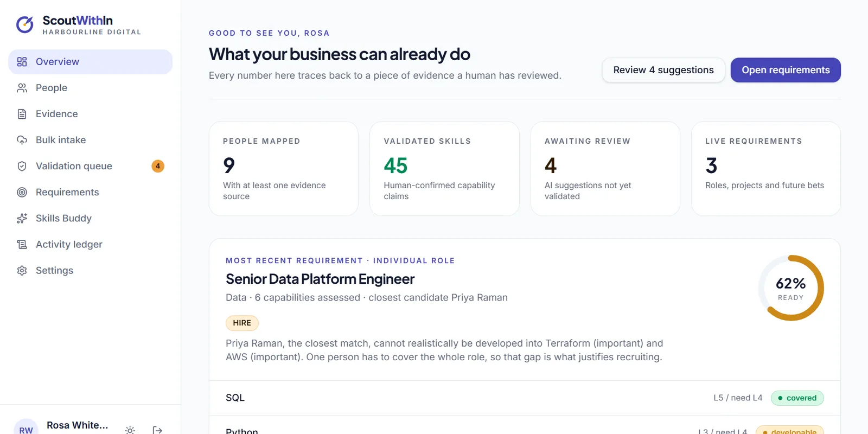The image size is (868, 434).
Task: Click the People sidebar icon
Action: pos(22,88)
